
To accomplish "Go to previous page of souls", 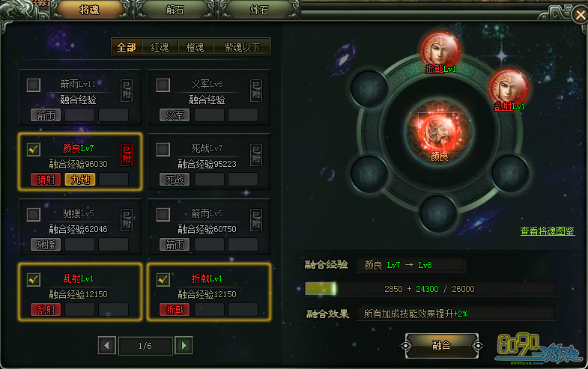I will 107,345.
